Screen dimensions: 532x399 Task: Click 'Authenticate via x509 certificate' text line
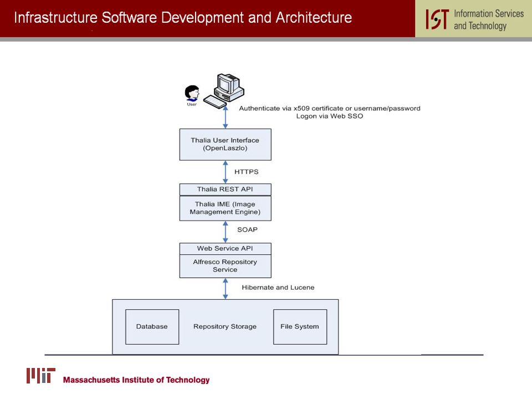point(329,108)
